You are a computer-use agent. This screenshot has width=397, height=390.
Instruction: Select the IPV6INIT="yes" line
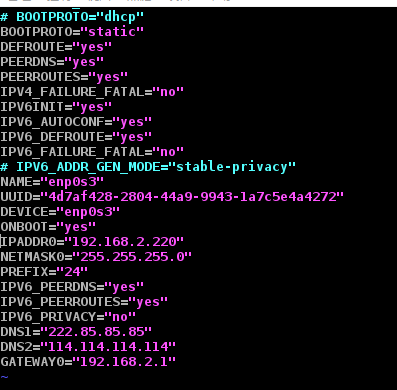point(56,107)
